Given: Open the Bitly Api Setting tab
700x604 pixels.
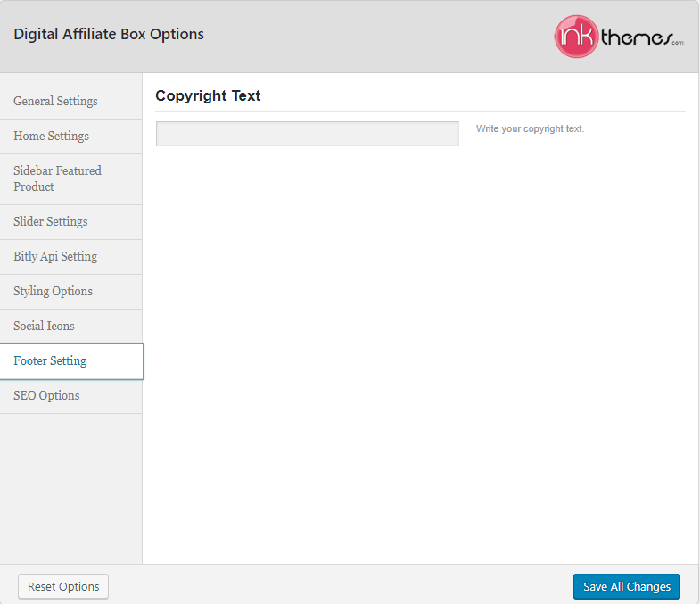Looking at the screenshot, I should pos(55,256).
